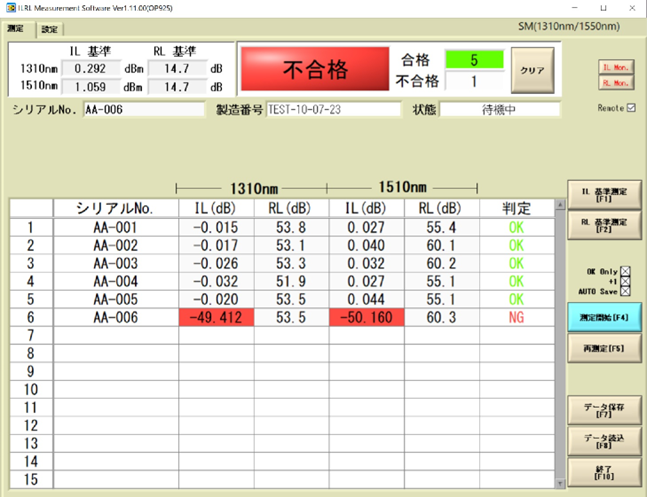Toggle the OK Only checkbox

pos(626,271)
